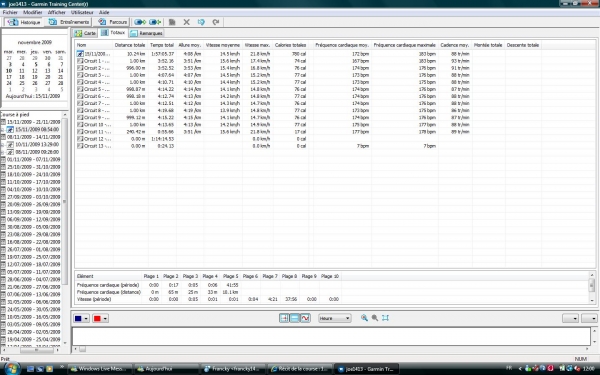Image resolution: width=600 pixels, height=375 pixels.
Task: Toggle the vertical gridlines graph button
Action: pyautogui.click(x=284, y=318)
